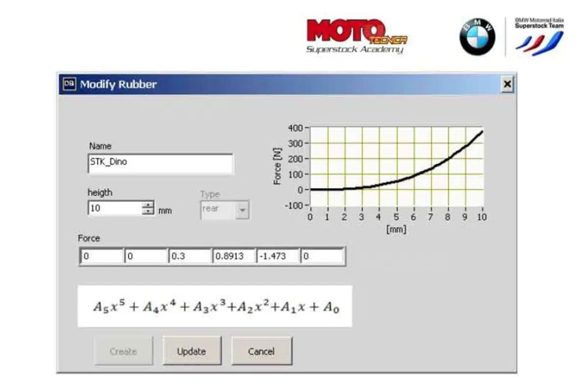Image resolution: width=588 pixels, height=392 pixels.
Task: Select the leftmost Force coefficient field
Action: tap(101, 256)
